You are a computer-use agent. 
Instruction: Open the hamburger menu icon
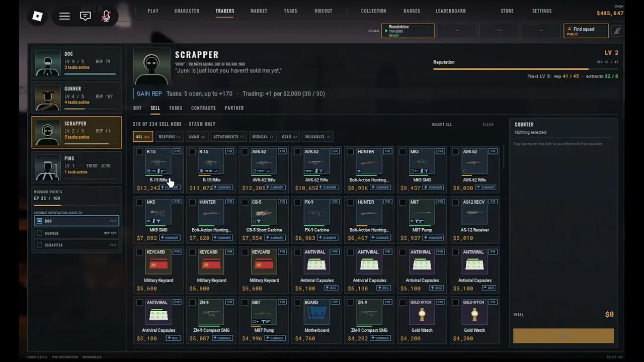pos(64,17)
